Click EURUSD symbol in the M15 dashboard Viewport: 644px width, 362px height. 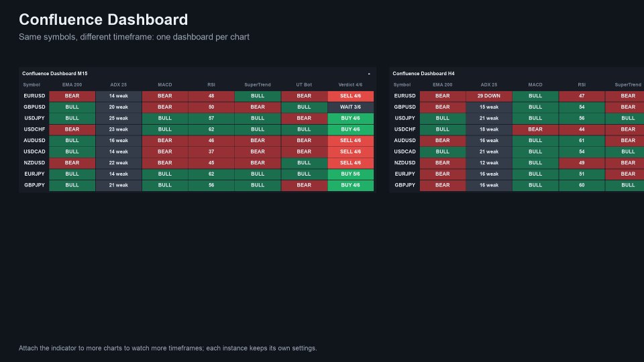34,96
